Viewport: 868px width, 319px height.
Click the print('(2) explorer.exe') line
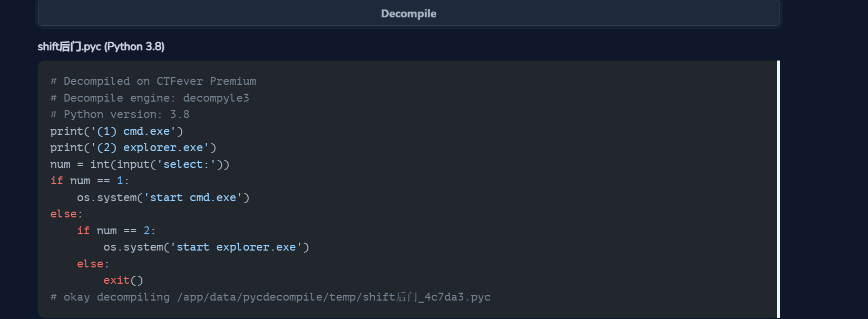pyautogui.click(x=133, y=147)
